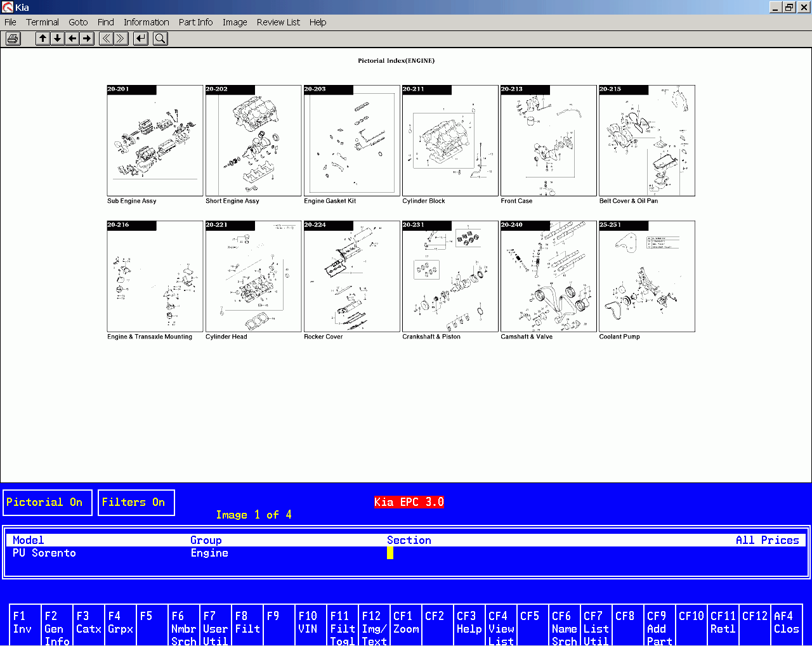Viewport: 812px width, 646px height.
Task: Click the Enter return arrow toolbar icon
Action: (141, 39)
